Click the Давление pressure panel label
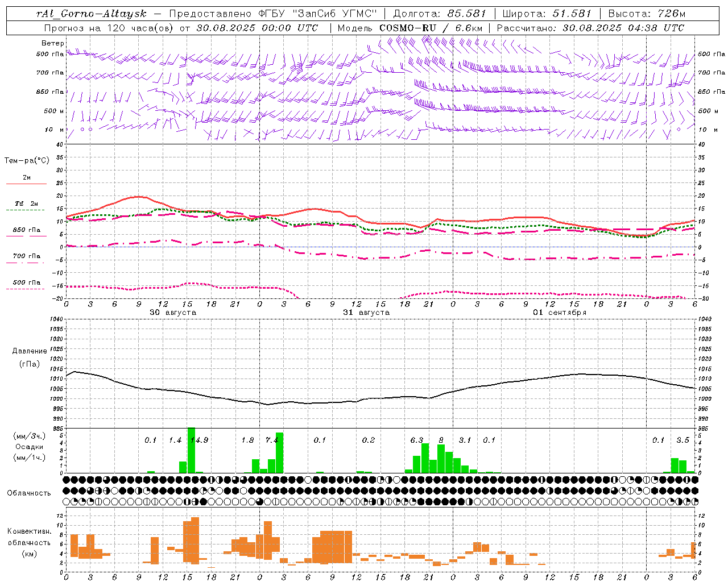Image resolution: width=728 pixels, height=582 pixels. pyautogui.click(x=30, y=351)
